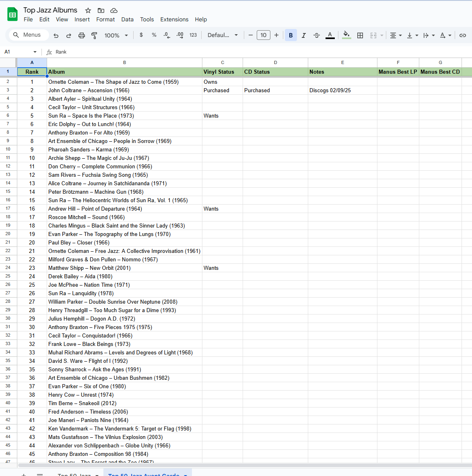Viewport: 472px width, 476px height.
Task: Select column B header
Action: point(124,62)
